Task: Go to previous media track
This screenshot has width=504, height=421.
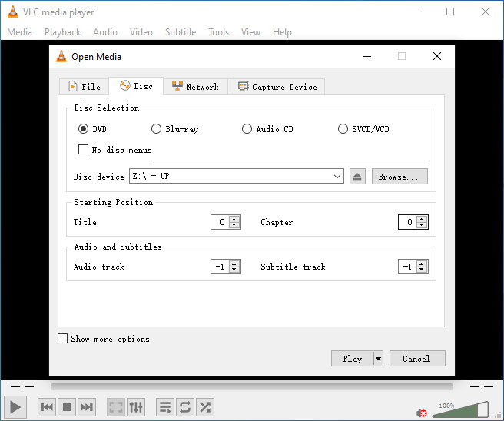Action: pyautogui.click(x=47, y=407)
